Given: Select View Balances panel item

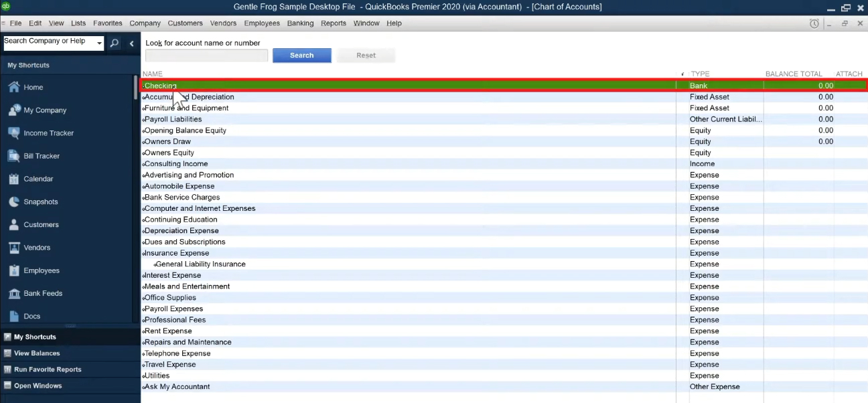Looking at the screenshot, I should point(37,353).
